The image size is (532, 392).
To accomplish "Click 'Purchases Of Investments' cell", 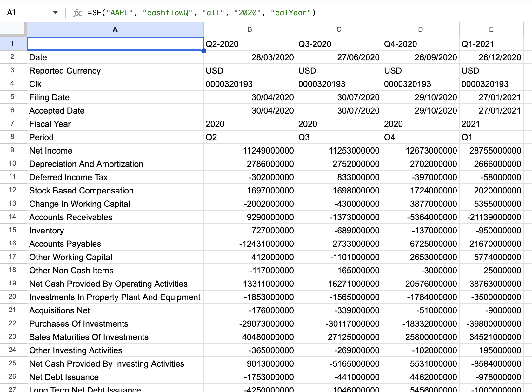I will (115, 324).
